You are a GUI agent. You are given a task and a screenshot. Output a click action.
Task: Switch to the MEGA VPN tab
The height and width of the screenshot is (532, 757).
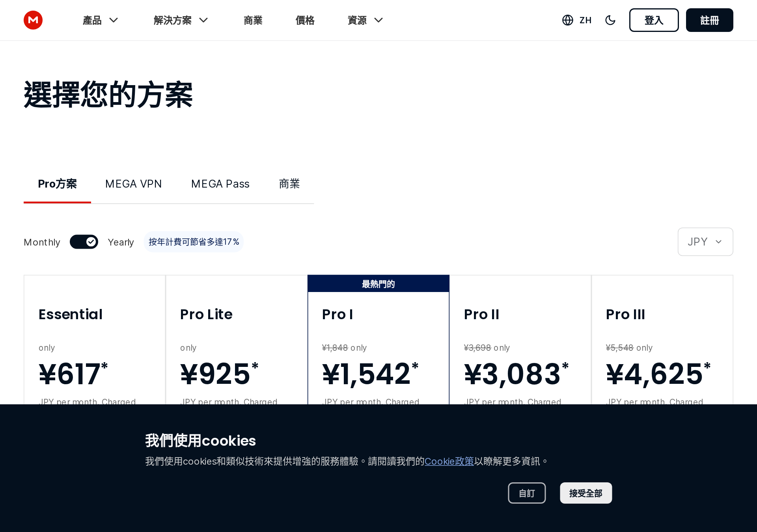pyautogui.click(x=133, y=184)
